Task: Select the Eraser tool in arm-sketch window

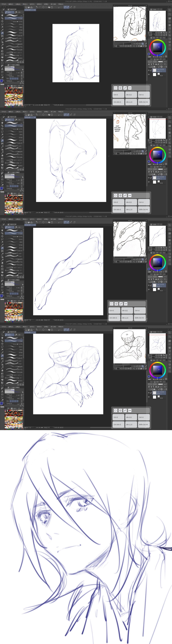Action: (2, 48)
